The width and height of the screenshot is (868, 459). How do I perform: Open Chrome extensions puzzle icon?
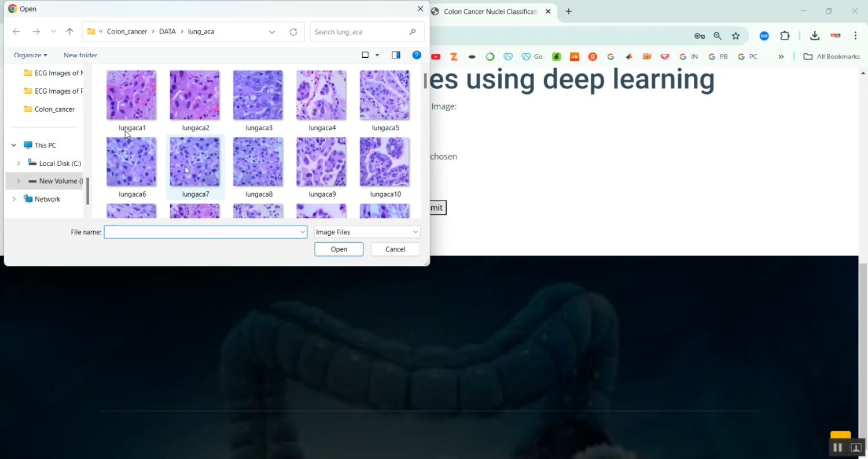coord(785,36)
